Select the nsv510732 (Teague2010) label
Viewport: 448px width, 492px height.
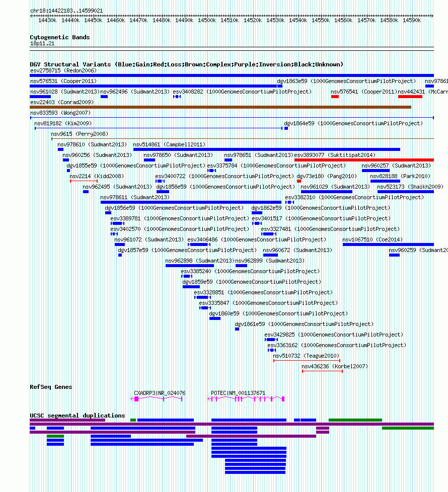point(306,356)
